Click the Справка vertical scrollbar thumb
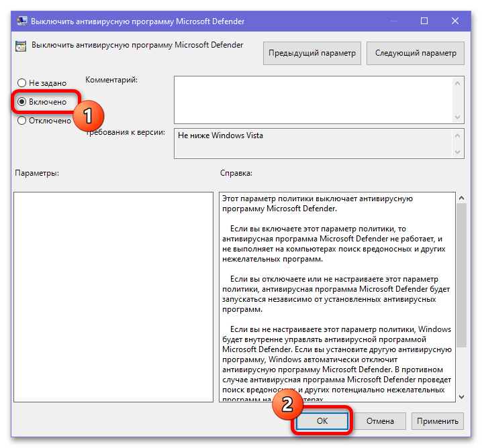 [461, 275]
